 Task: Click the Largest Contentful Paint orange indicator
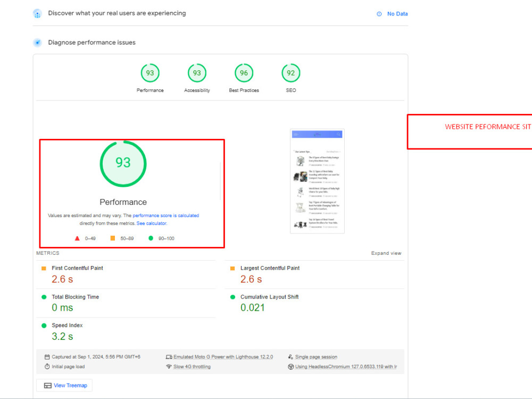coord(232,268)
